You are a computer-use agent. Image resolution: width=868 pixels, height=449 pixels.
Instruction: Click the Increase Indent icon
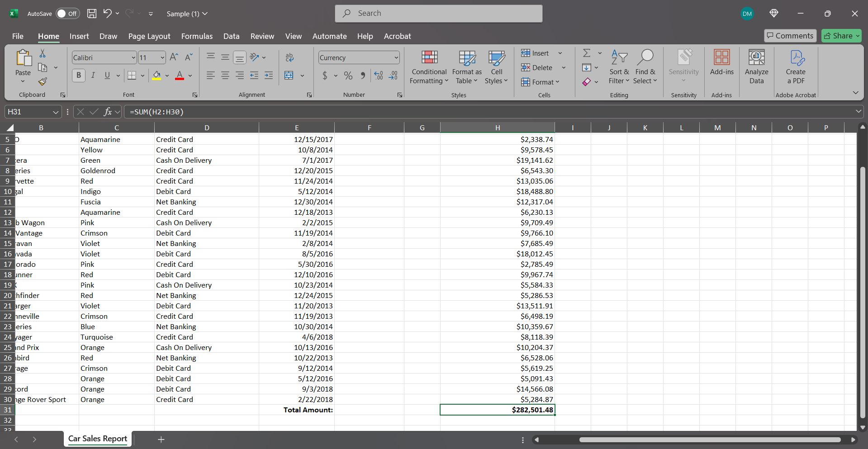pyautogui.click(x=269, y=76)
